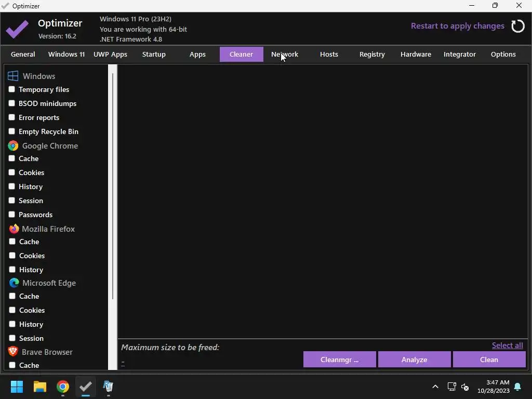Check Google Chrome Cache checkbox
This screenshot has height=399, width=532.
[12, 158]
